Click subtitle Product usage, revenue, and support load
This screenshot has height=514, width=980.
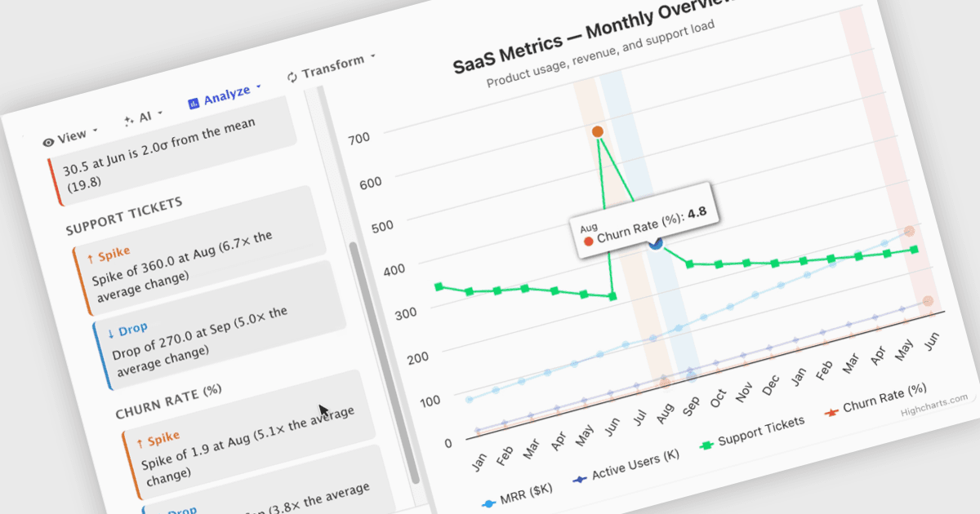[599, 54]
